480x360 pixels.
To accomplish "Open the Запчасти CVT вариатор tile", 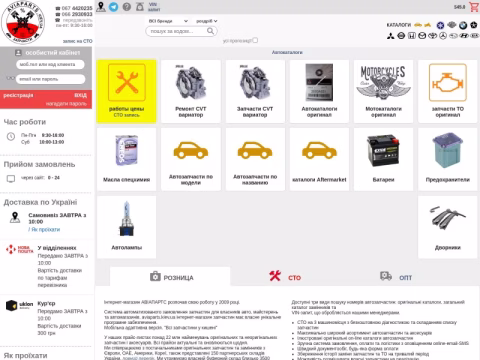I will [x=255, y=91].
